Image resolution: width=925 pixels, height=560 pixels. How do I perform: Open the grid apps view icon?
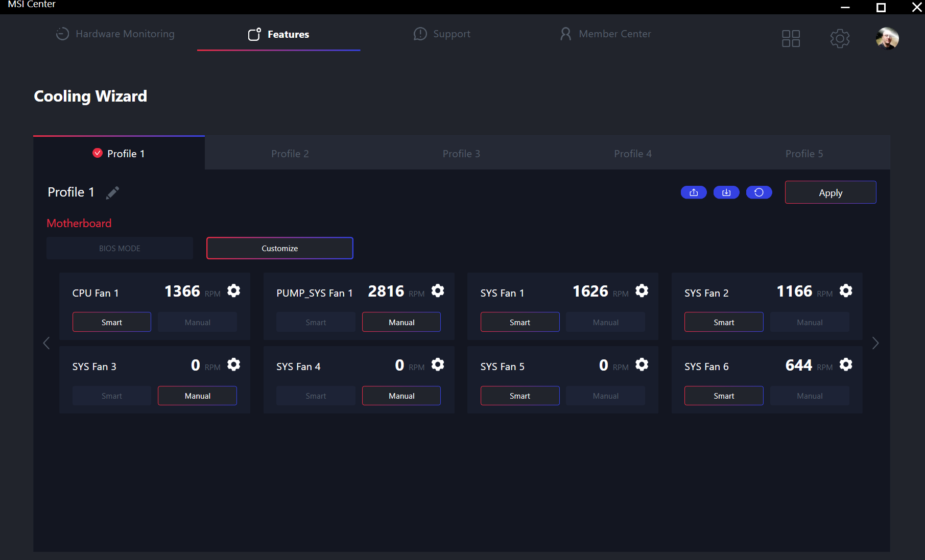tap(791, 38)
